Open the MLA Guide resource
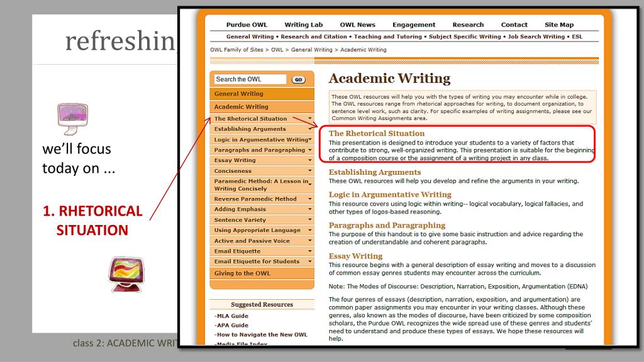The width and height of the screenshot is (644, 362). (x=231, y=316)
